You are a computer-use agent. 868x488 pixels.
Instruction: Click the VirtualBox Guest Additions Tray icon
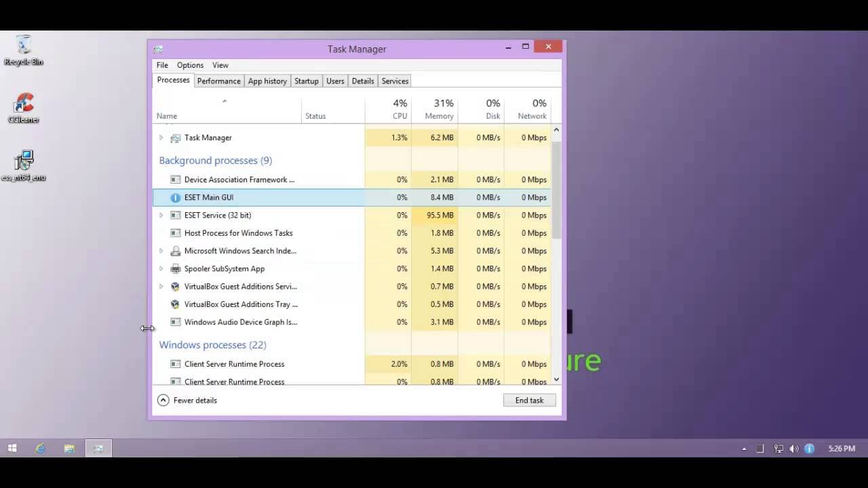pyautogui.click(x=175, y=304)
